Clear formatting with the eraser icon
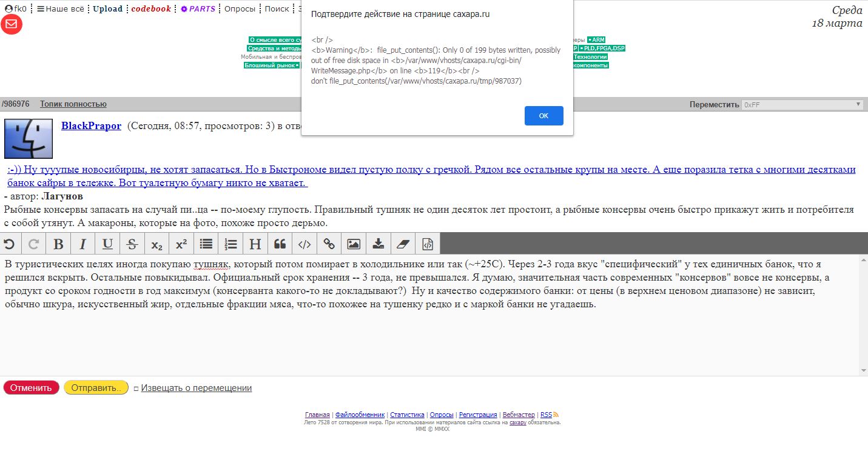 click(403, 244)
